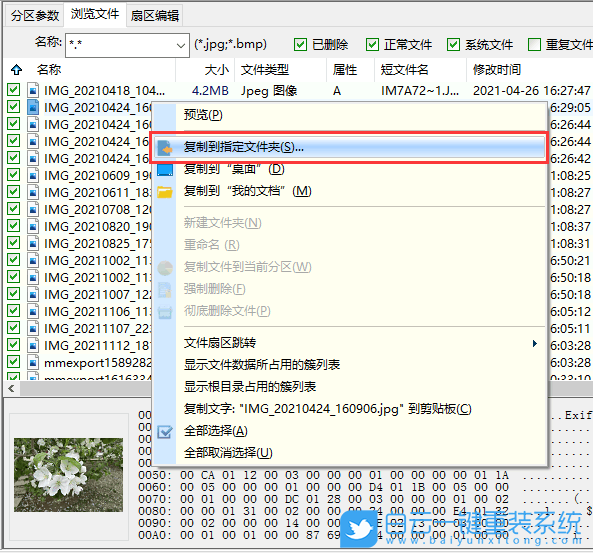Click the image file icon of IMG_20210418_104
Screen dimensions: 593x553
pos(33,90)
